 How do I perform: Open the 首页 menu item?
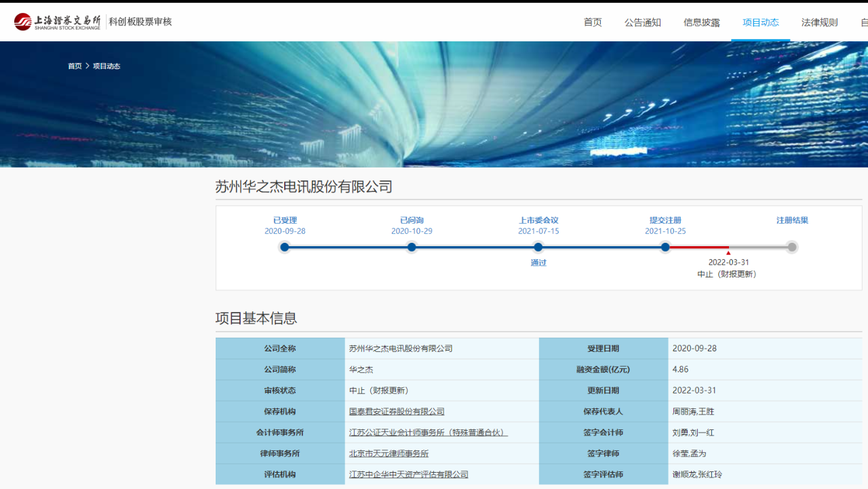click(x=593, y=22)
